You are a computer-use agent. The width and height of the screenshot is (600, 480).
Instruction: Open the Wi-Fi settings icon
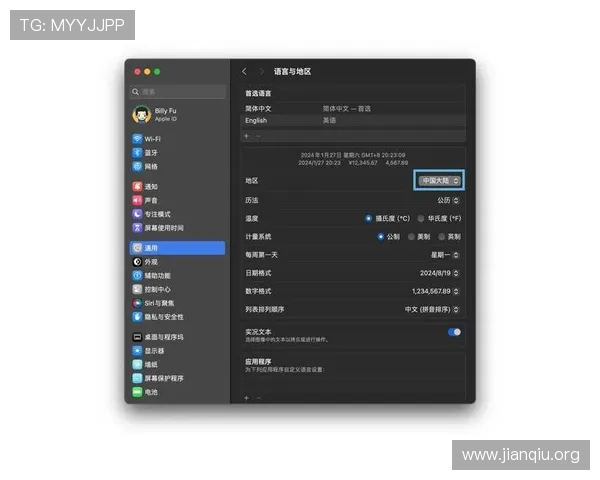(137, 139)
